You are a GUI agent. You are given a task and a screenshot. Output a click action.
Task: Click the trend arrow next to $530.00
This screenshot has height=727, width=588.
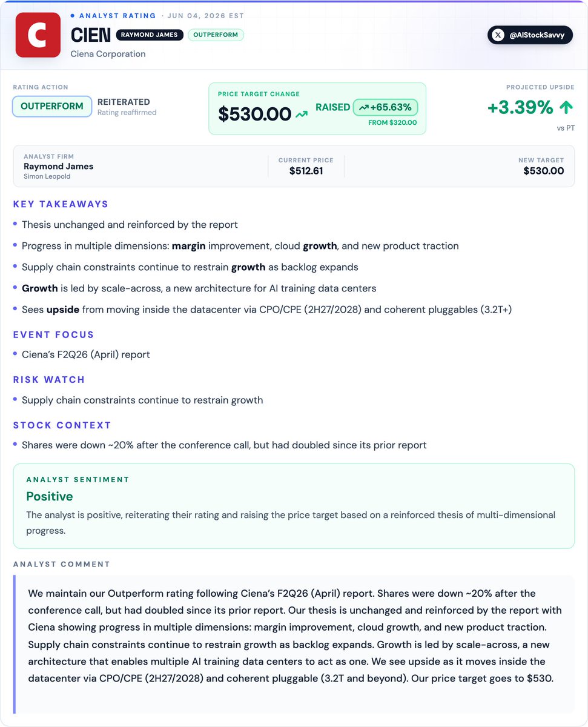(x=302, y=114)
